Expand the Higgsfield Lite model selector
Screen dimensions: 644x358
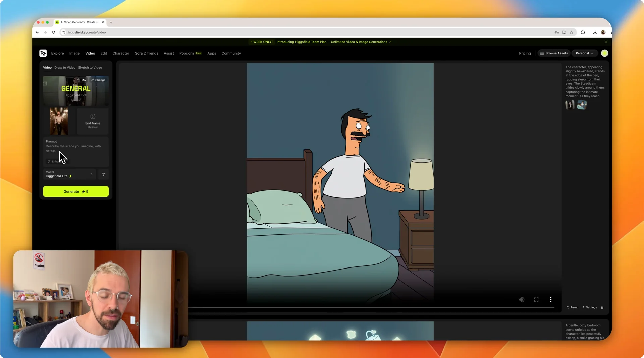[x=69, y=174]
